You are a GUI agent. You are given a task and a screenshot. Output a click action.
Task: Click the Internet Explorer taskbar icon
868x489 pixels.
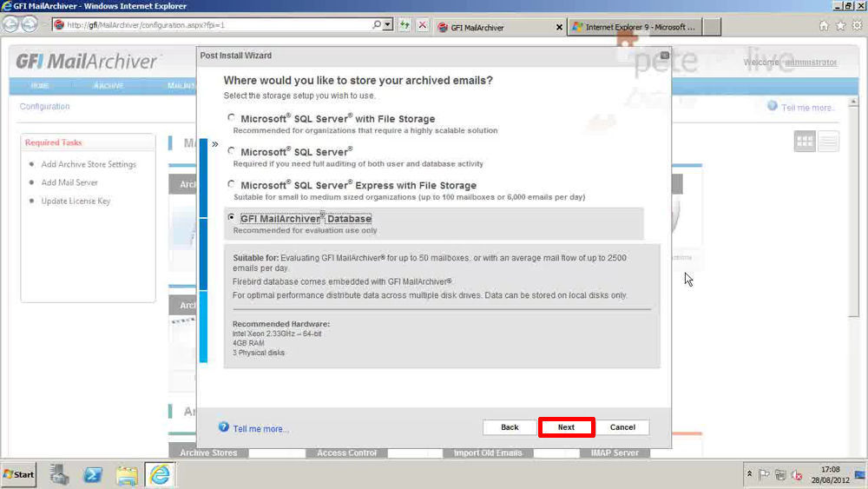[x=160, y=474]
